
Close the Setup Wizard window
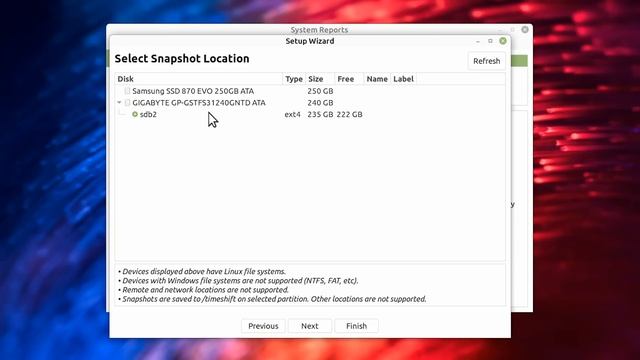pos(503,41)
